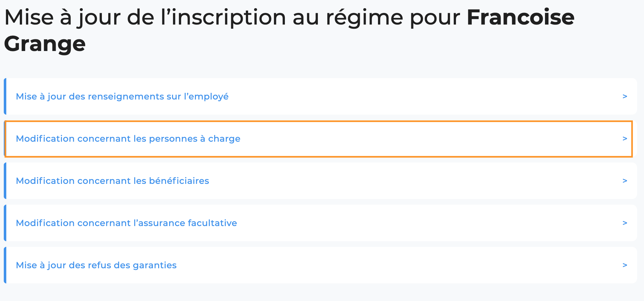Click blue accent bar of employee info card

[5, 96]
